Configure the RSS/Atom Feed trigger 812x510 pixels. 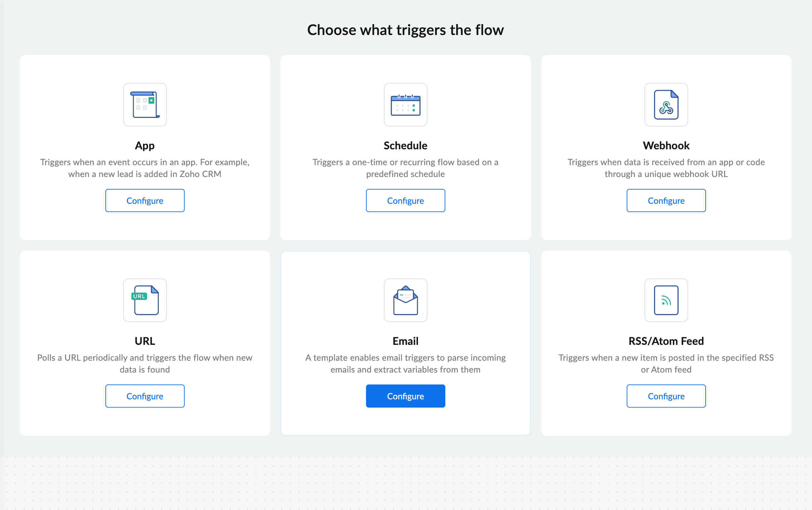(x=666, y=396)
